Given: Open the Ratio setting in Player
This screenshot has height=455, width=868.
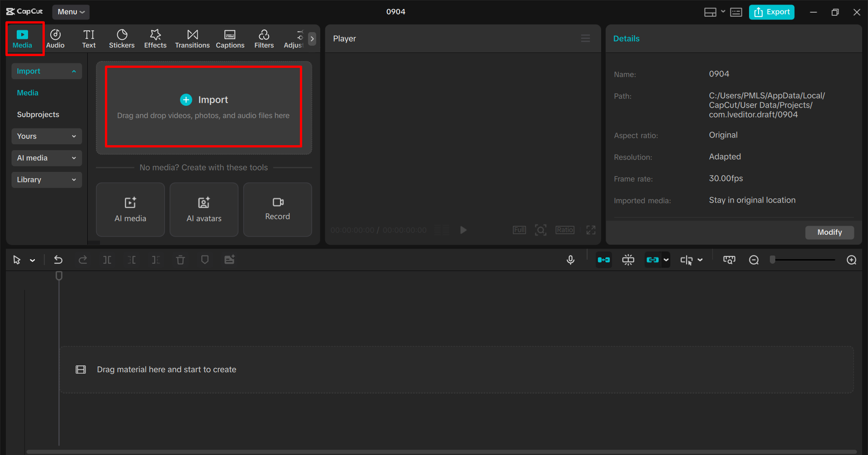Looking at the screenshot, I should [565, 230].
